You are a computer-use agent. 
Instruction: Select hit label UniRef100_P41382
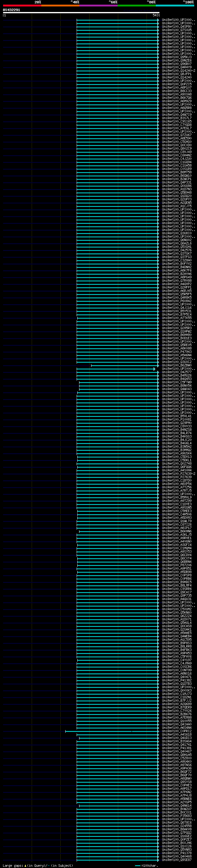point(177,680)
